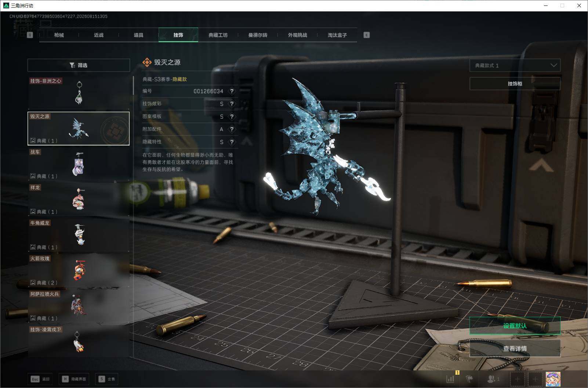
Task: Show help for 编号 serial number
Action: tap(232, 91)
